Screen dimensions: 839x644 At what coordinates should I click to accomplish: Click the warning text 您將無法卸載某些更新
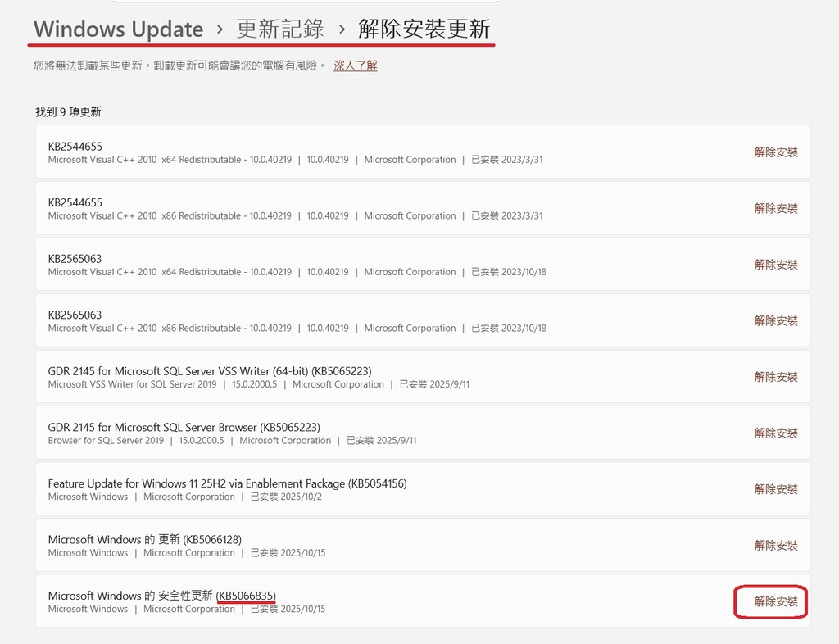[x=179, y=66]
